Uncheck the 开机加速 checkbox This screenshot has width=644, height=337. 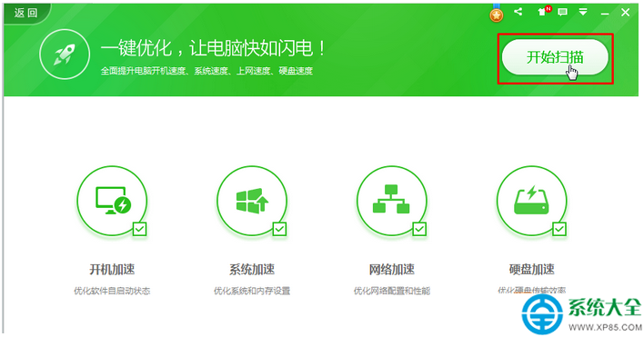140,229
